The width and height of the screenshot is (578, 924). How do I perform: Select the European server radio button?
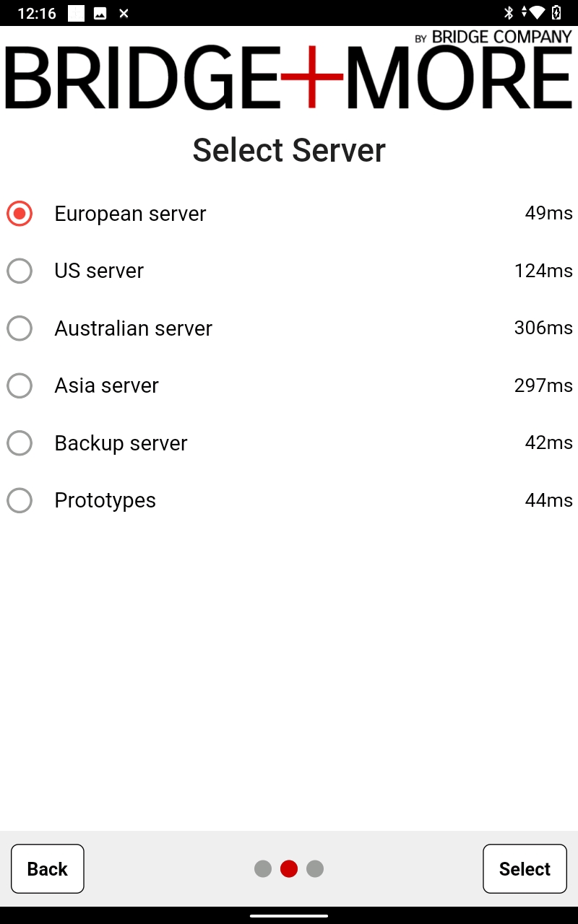point(20,214)
